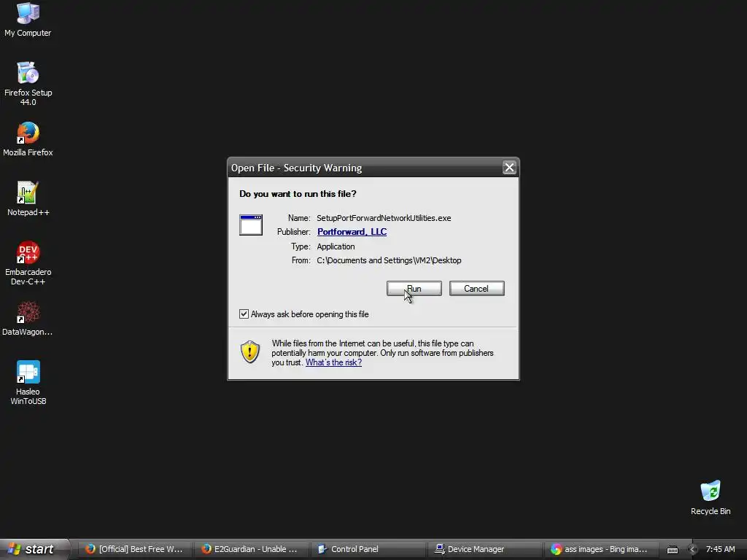Switch to the Bing images taskbar window
Screen dimensions: 747x560
click(600, 549)
